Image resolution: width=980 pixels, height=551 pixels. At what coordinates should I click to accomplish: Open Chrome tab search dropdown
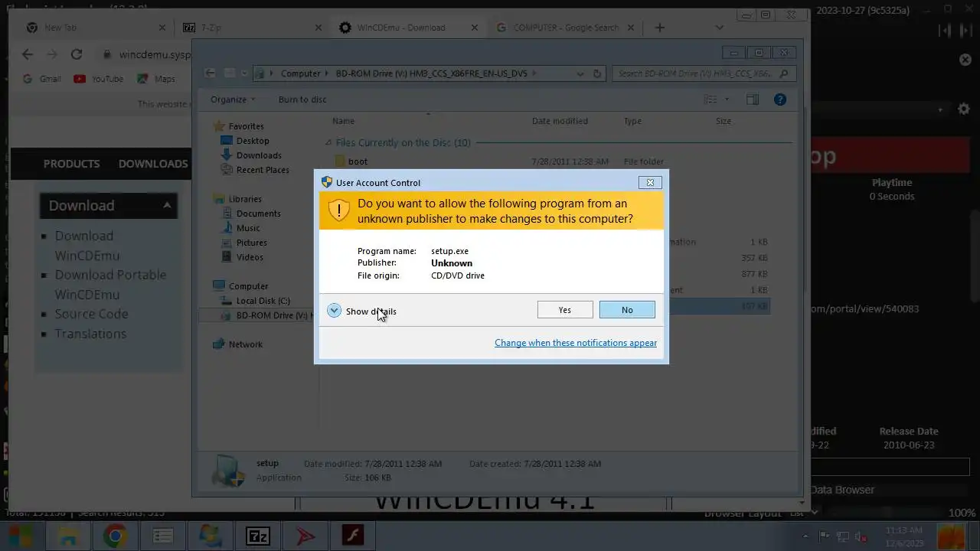tap(719, 28)
